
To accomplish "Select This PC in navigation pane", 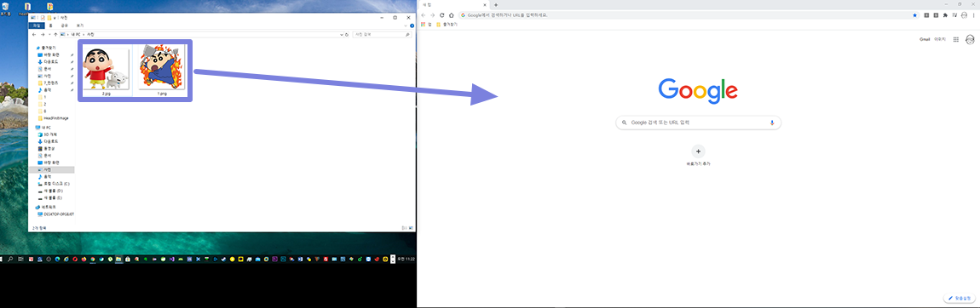I will click(43, 127).
